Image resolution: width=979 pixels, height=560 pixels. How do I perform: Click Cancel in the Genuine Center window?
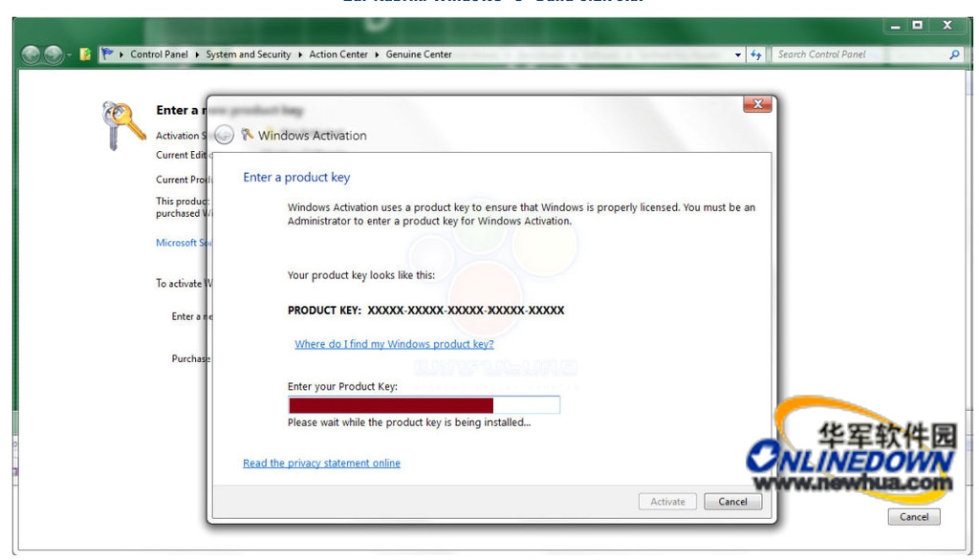click(913, 517)
